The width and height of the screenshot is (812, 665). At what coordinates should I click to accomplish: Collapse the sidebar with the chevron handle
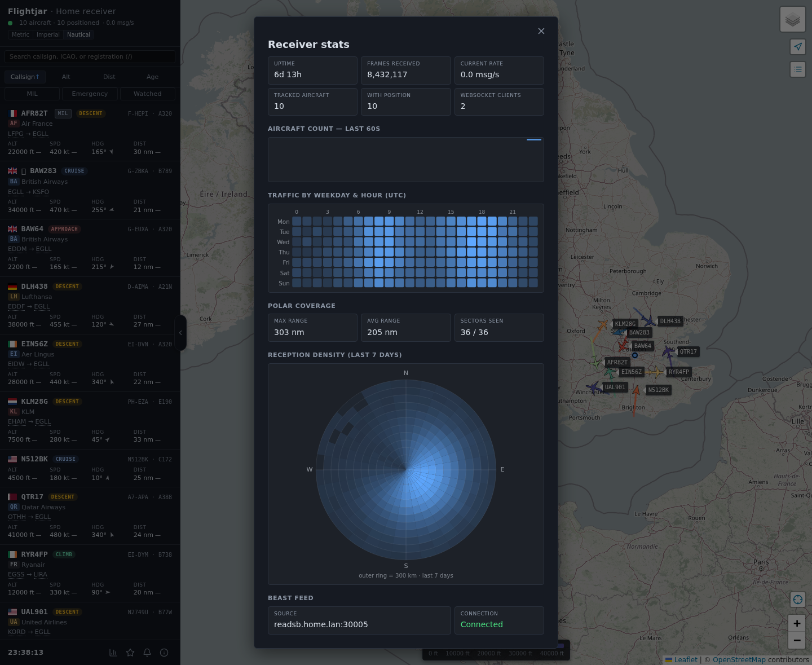pyautogui.click(x=180, y=333)
